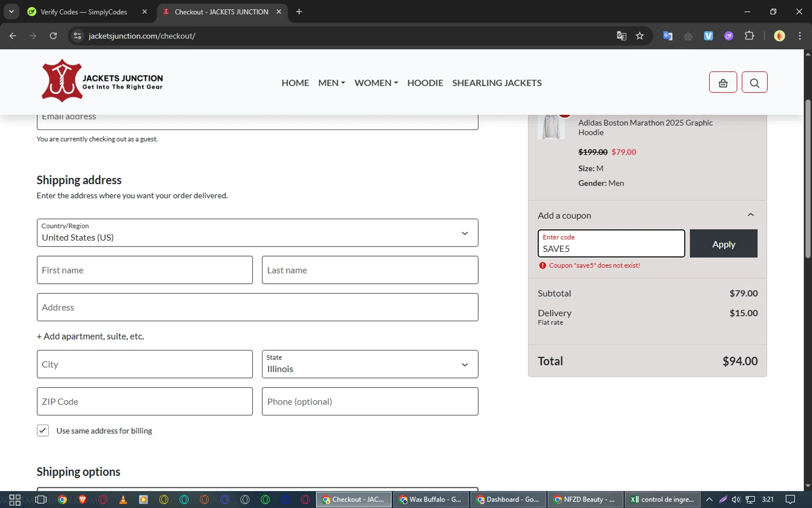Screen dimensions: 812x508
Task: Apply the coupon code
Action: tap(723, 244)
